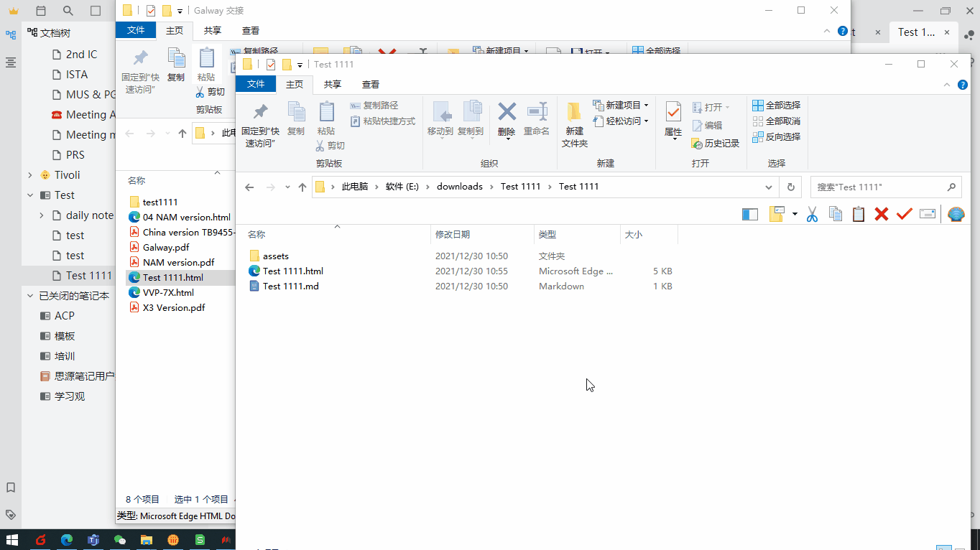
Task: Click the Paste clipboard icon near the search box
Action: coord(858,213)
